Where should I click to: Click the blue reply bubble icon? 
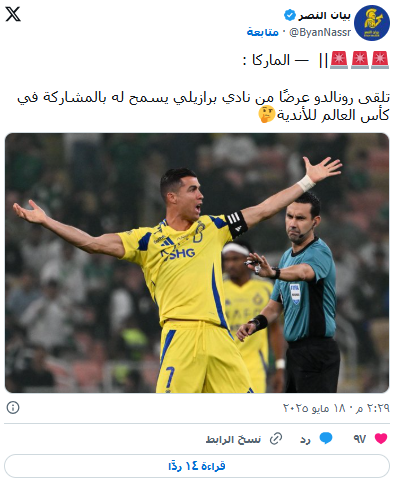click(326, 438)
